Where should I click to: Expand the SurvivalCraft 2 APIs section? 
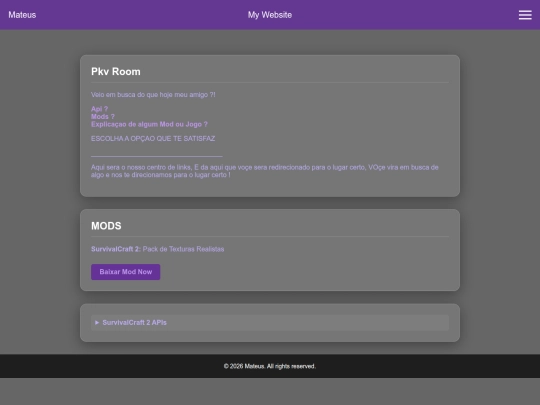[x=270, y=323]
